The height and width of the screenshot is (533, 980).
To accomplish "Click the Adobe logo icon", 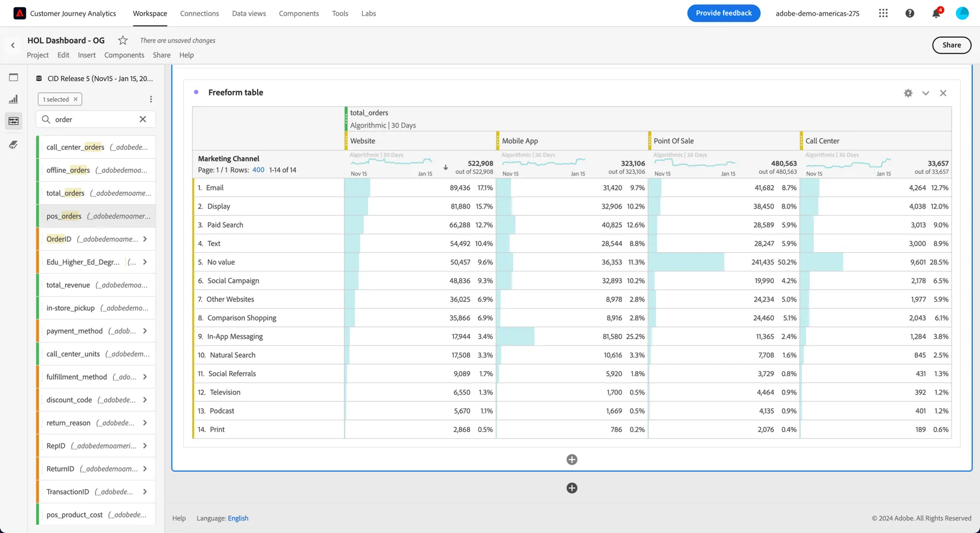I will click(20, 13).
